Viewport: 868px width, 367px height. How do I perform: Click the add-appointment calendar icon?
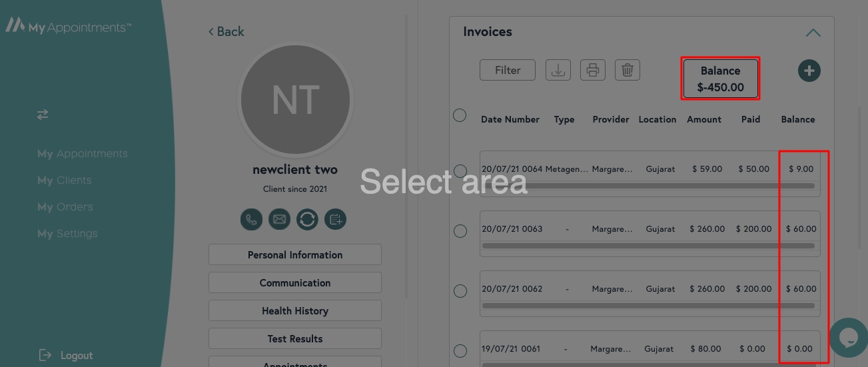click(335, 219)
